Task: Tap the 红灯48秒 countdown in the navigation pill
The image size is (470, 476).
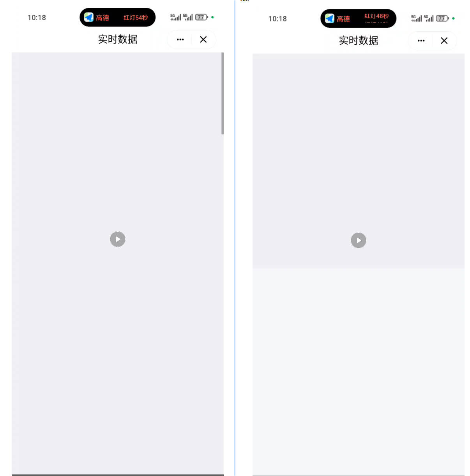Action: coord(376,16)
